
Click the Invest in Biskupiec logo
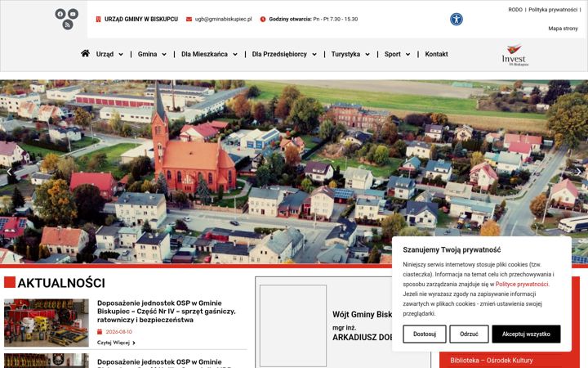tap(514, 56)
